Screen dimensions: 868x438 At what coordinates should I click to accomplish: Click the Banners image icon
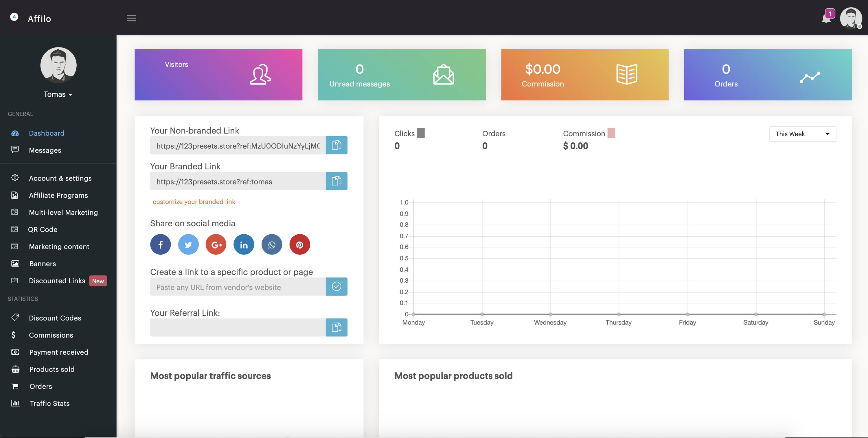[15, 264]
